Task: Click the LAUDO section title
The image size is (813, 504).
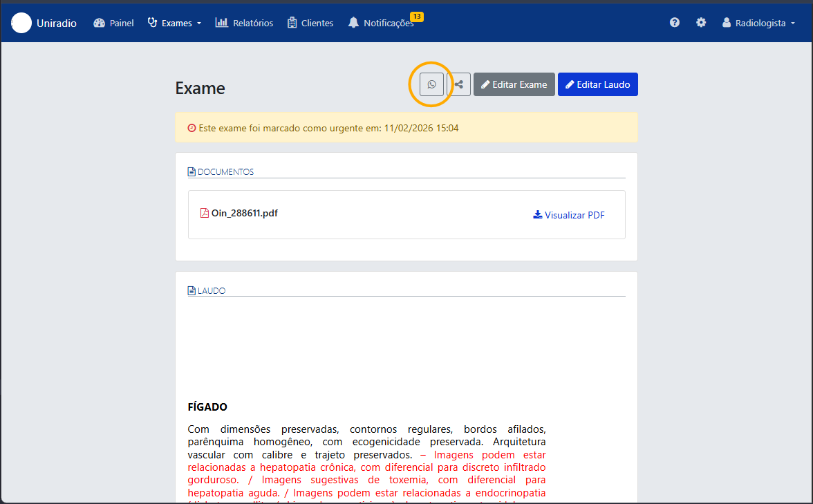Action: click(212, 290)
